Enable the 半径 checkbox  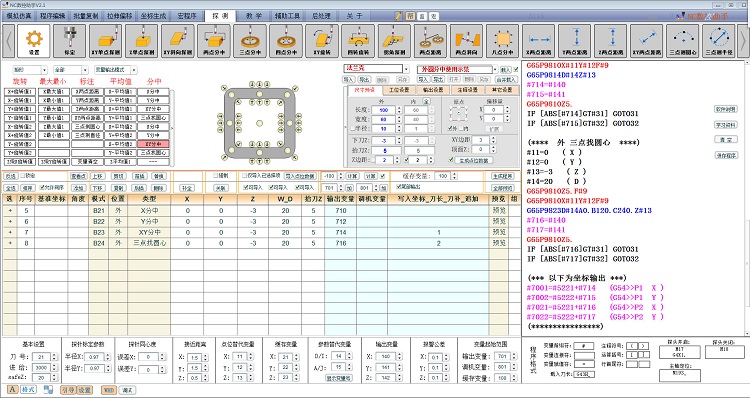click(353, 128)
